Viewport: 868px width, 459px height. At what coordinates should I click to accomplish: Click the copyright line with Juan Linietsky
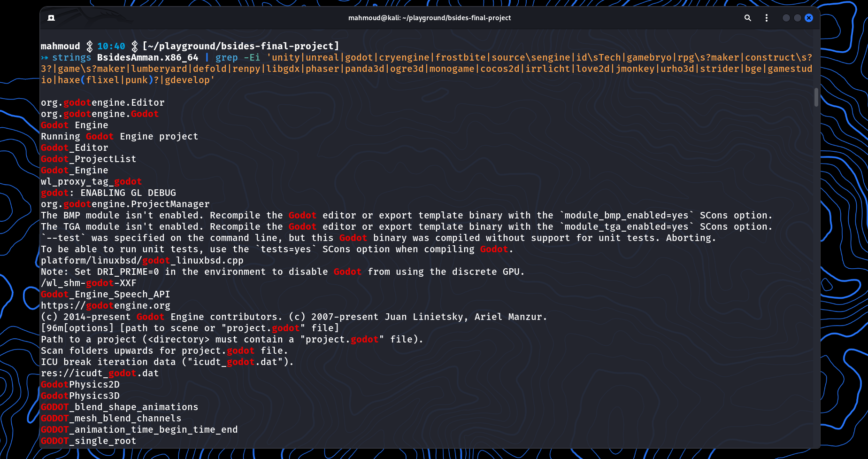pos(294,317)
